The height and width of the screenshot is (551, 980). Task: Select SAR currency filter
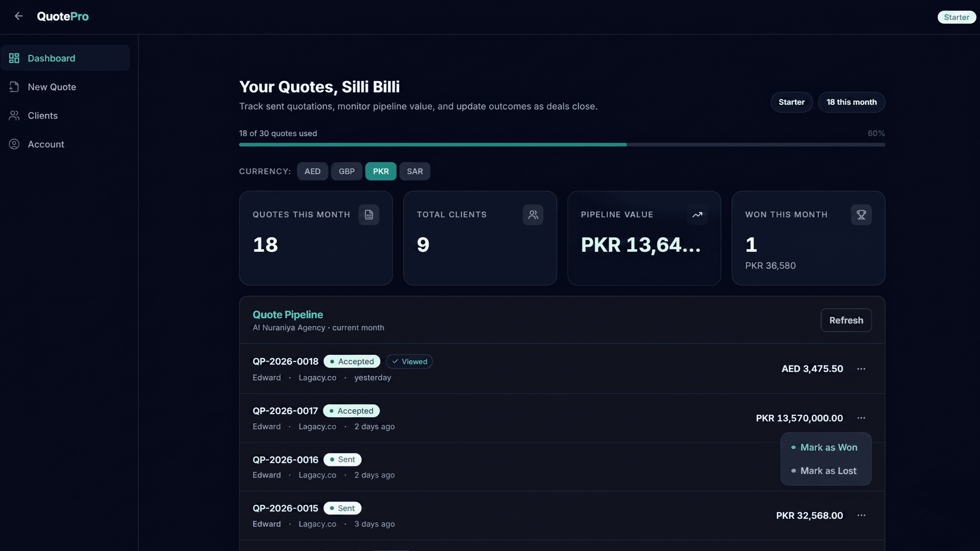(x=415, y=171)
